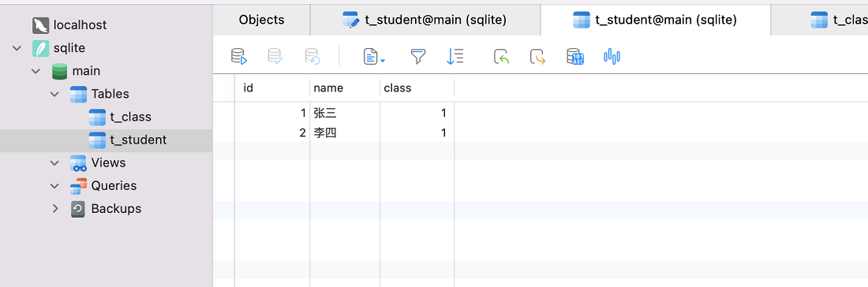Click the blue chart icon in toolbar
This screenshot has width=868, height=287.
[x=612, y=56]
